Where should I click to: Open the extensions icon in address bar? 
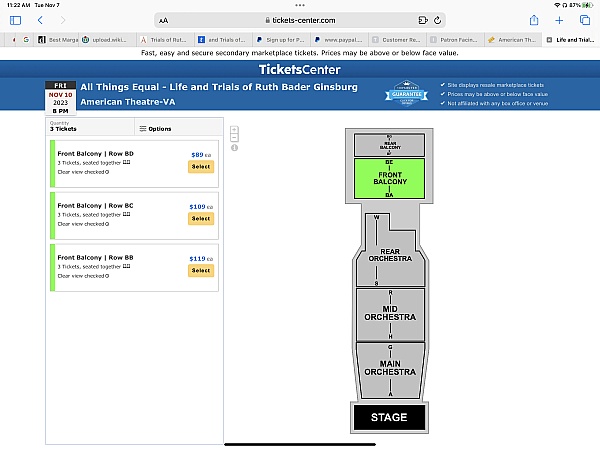pos(423,20)
